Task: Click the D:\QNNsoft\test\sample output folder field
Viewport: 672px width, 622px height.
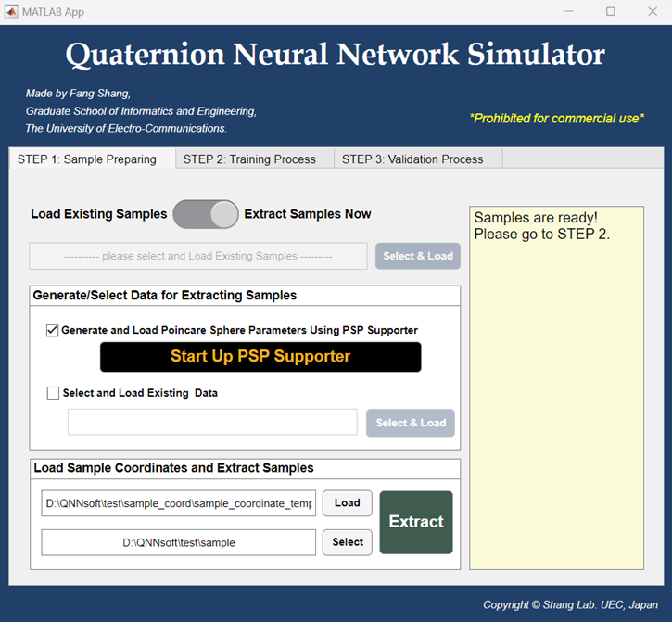Action: pos(179,542)
